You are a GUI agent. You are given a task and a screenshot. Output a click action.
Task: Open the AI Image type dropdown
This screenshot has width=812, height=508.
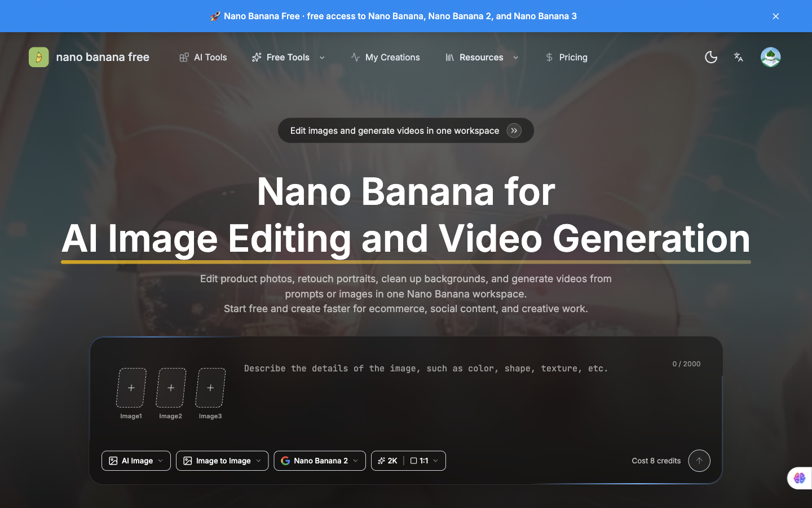pos(136,461)
